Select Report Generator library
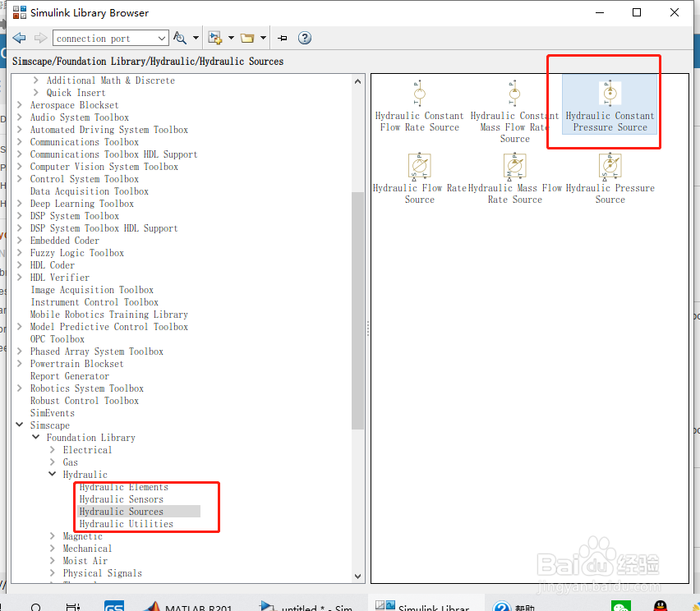This screenshot has width=700, height=611. 70,376
